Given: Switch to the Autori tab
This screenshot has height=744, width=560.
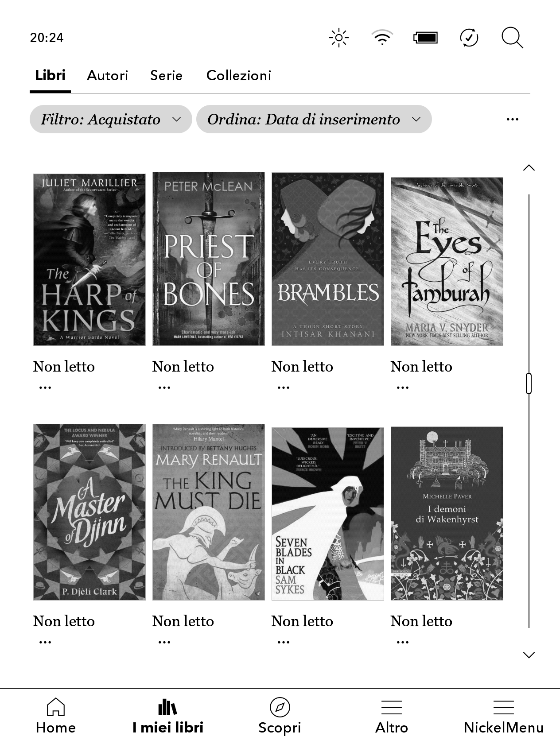Looking at the screenshot, I should 107,75.
